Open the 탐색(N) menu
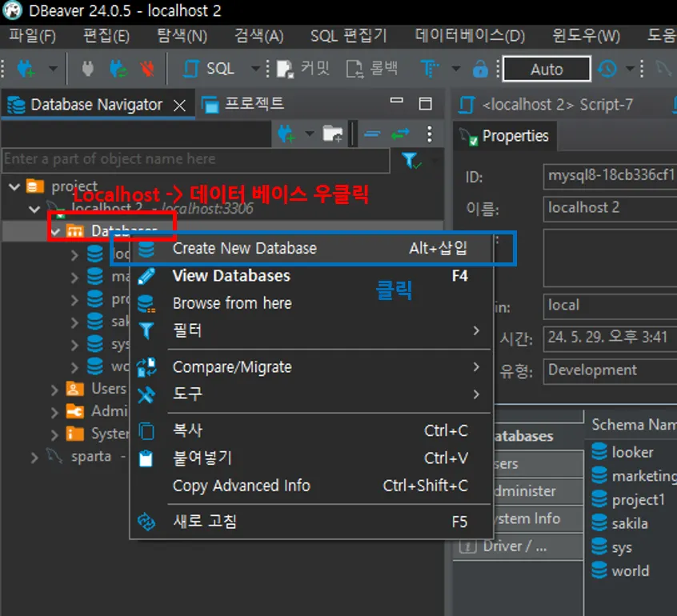Viewport: 677px width, 616px height. pyautogui.click(x=182, y=35)
